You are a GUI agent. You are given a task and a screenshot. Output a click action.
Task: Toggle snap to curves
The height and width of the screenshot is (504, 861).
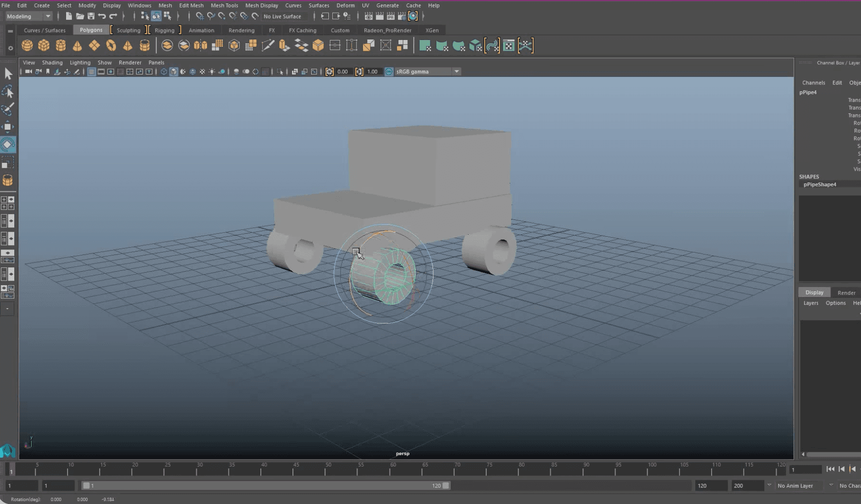point(211,16)
